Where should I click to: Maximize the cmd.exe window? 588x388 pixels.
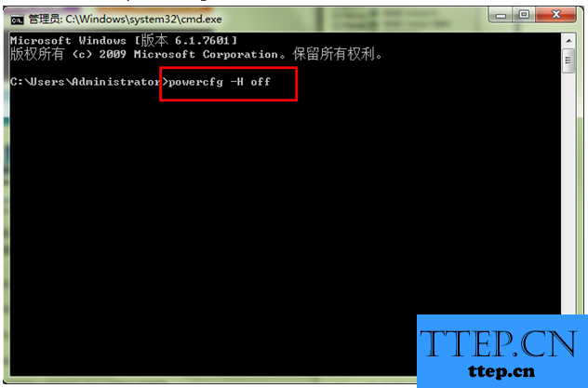click(x=524, y=15)
